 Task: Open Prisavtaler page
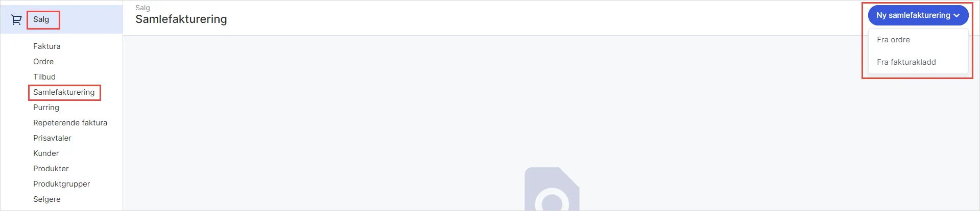coord(52,138)
